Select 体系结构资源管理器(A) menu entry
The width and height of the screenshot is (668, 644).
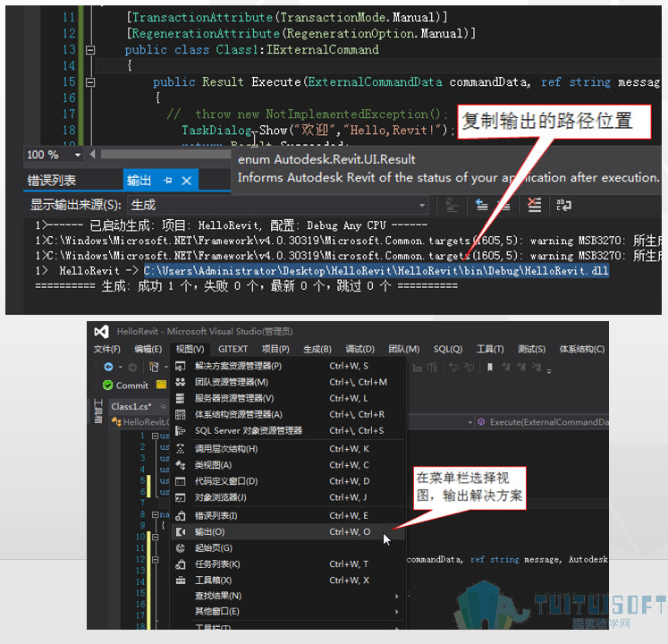[288, 414]
